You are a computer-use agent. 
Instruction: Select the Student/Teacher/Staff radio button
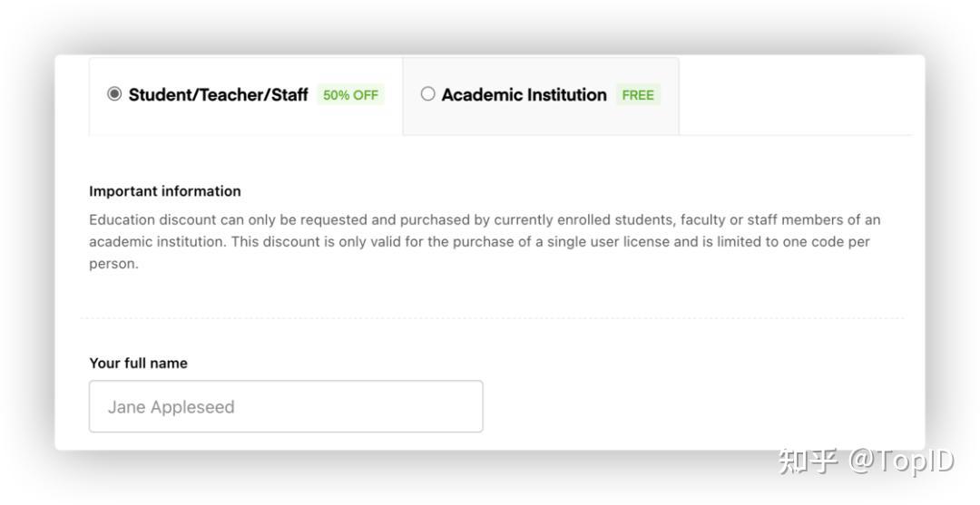click(114, 94)
